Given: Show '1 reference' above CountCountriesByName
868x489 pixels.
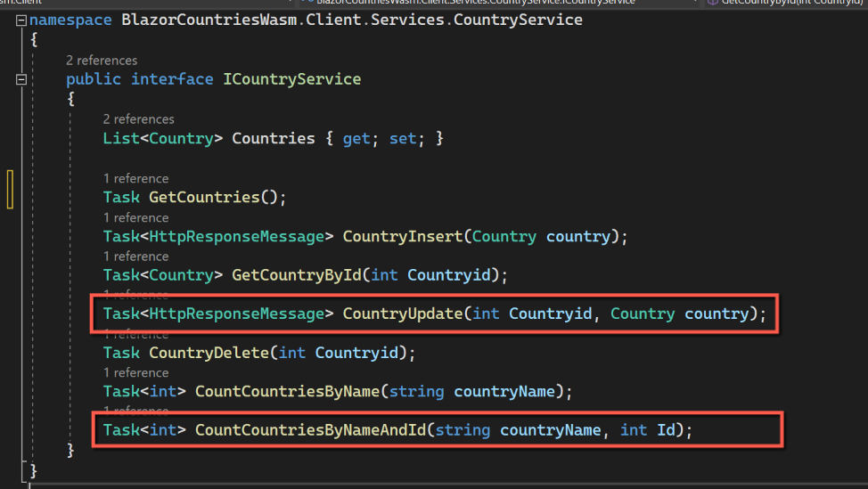Looking at the screenshot, I should pyautogui.click(x=135, y=372).
